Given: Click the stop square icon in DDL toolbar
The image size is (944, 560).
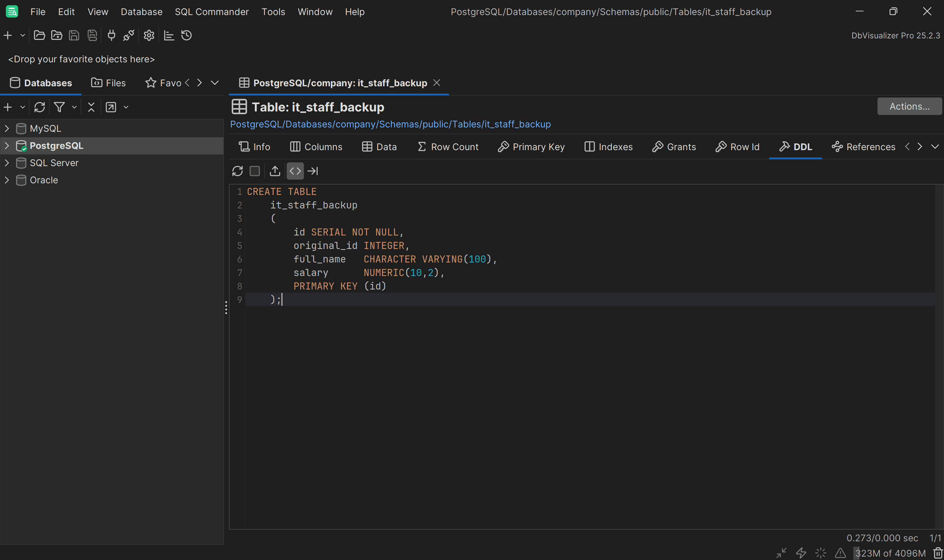Looking at the screenshot, I should pos(255,171).
